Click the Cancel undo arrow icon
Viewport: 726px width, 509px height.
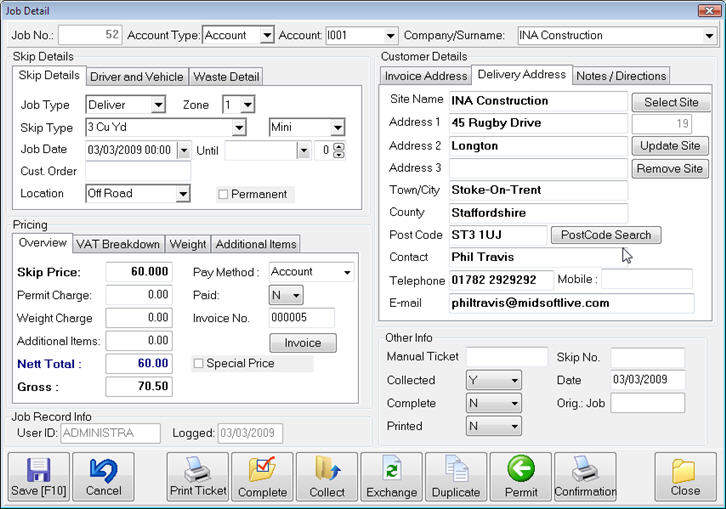103,471
